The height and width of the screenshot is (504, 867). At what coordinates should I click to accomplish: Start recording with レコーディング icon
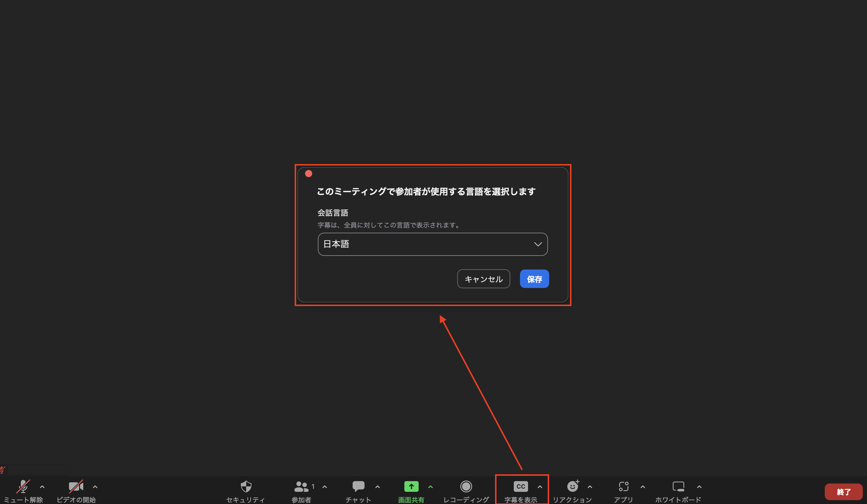pos(466,487)
